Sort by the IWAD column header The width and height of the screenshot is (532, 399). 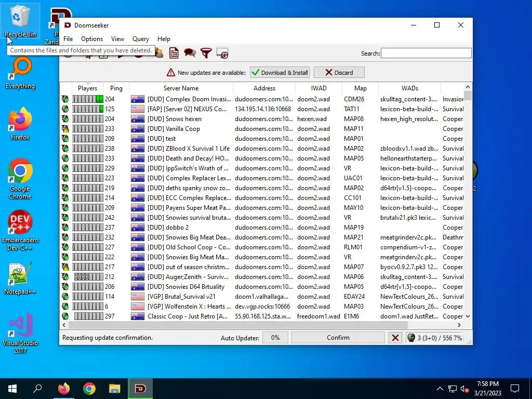pyautogui.click(x=318, y=88)
